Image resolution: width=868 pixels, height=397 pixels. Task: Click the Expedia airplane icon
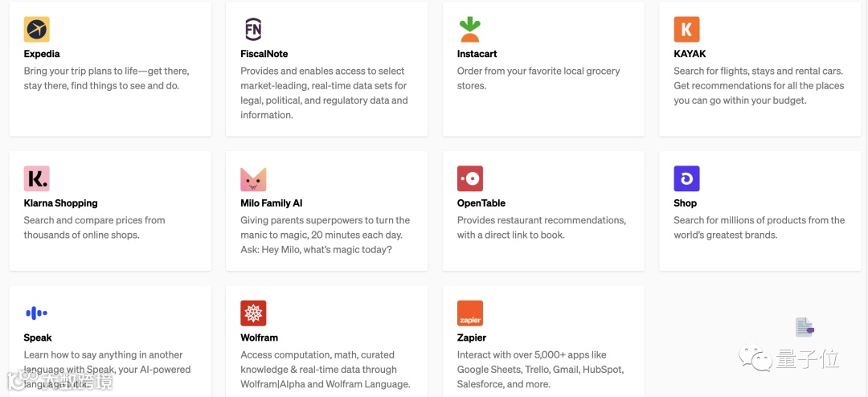[x=37, y=30]
